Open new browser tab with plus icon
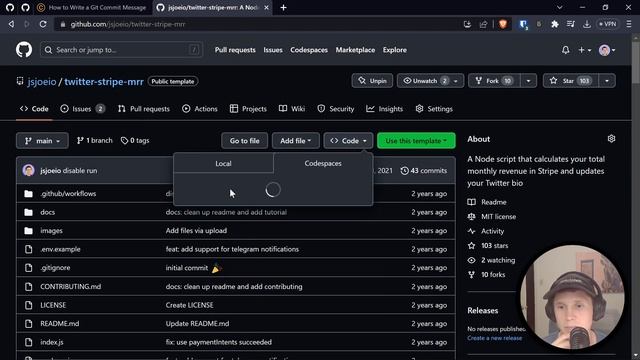The image size is (640, 360). [283, 7]
